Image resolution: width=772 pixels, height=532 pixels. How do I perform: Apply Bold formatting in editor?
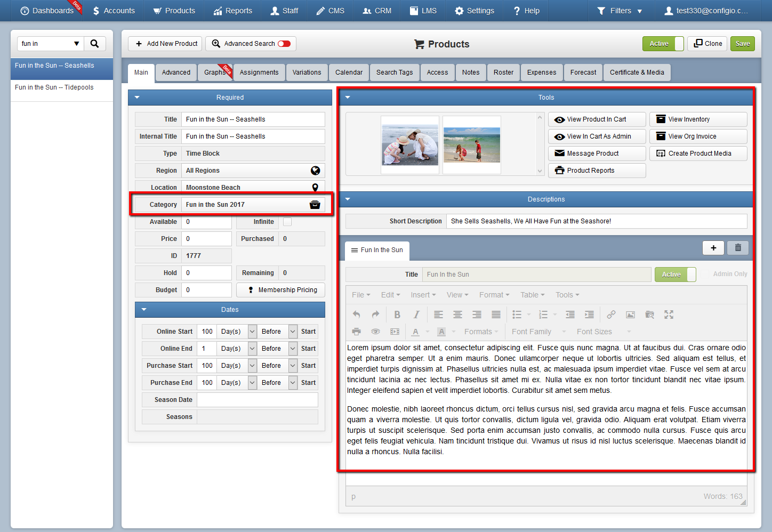point(397,315)
